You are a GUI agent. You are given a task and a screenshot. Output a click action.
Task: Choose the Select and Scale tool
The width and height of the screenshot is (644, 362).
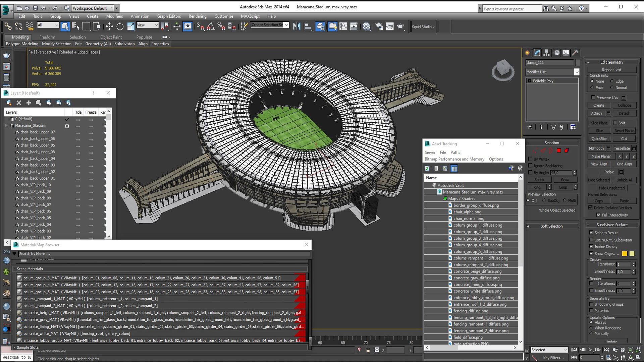[x=130, y=26]
